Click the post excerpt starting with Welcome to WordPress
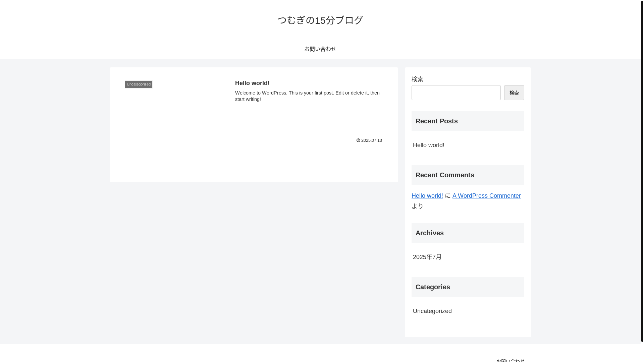This screenshot has height=362, width=644. 308,96
